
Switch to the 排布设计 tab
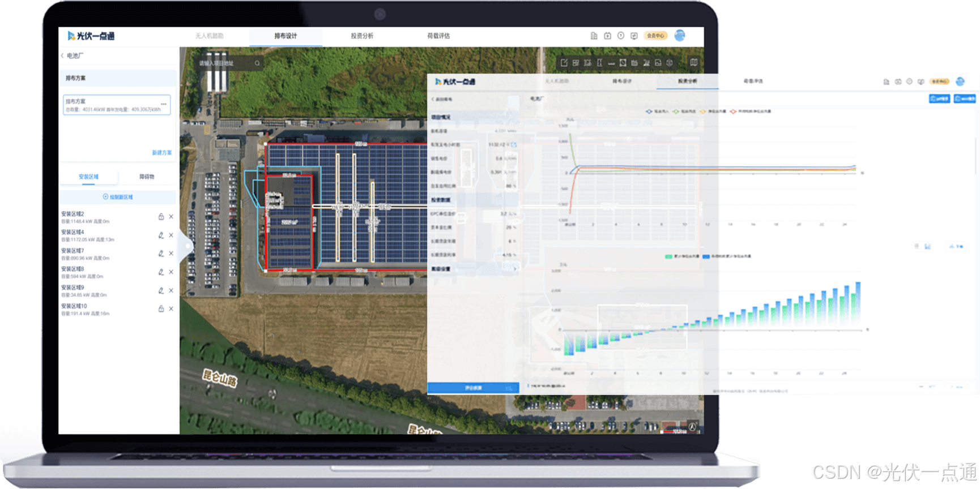[x=286, y=36]
